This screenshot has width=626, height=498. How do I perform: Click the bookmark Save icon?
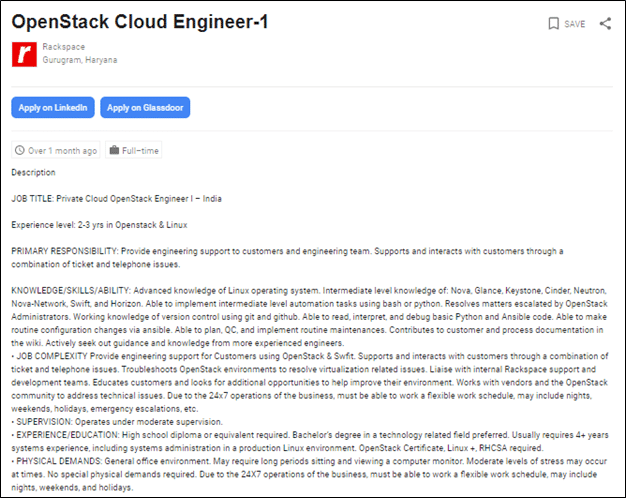(x=553, y=24)
